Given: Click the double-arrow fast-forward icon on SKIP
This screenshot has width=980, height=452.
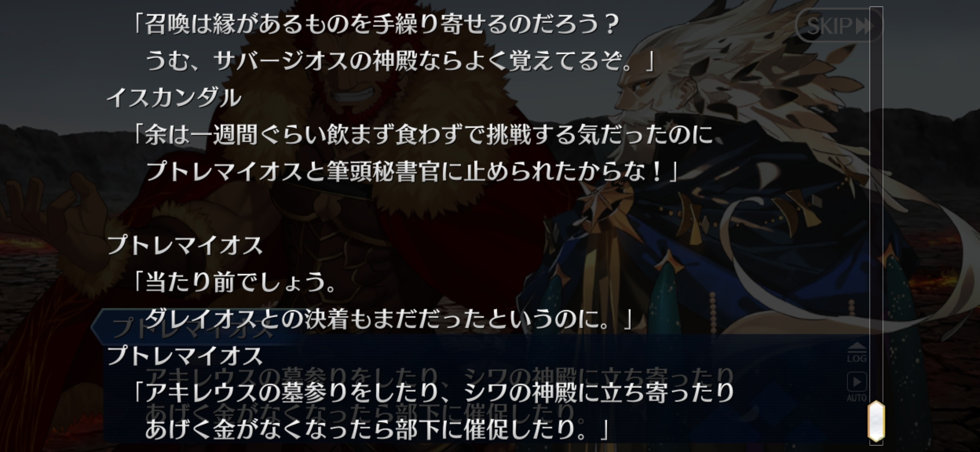Looking at the screenshot, I should tap(864, 26).
